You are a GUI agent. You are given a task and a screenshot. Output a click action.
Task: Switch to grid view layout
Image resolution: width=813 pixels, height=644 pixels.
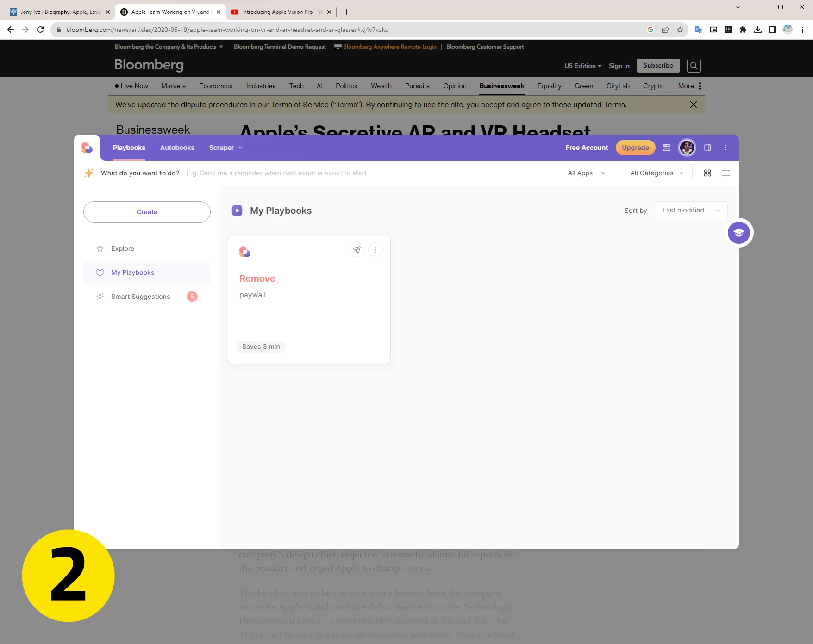pos(707,173)
